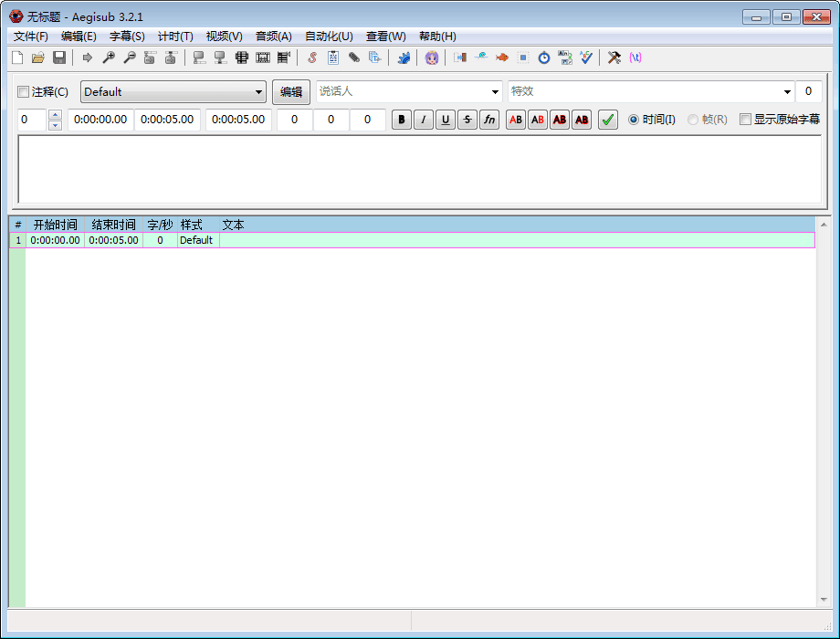Select the 时间 radio button

pos(634,120)
